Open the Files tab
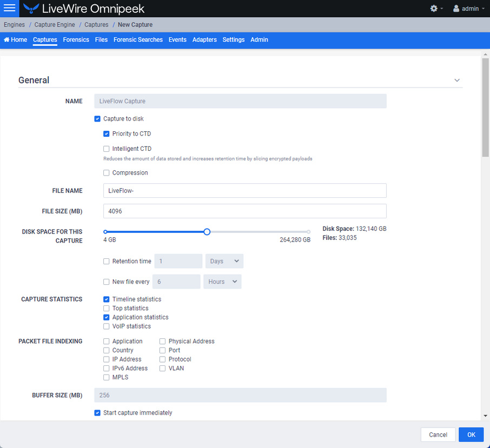The height and width of the screenshot is (448, 490). [x=101, y=39]
